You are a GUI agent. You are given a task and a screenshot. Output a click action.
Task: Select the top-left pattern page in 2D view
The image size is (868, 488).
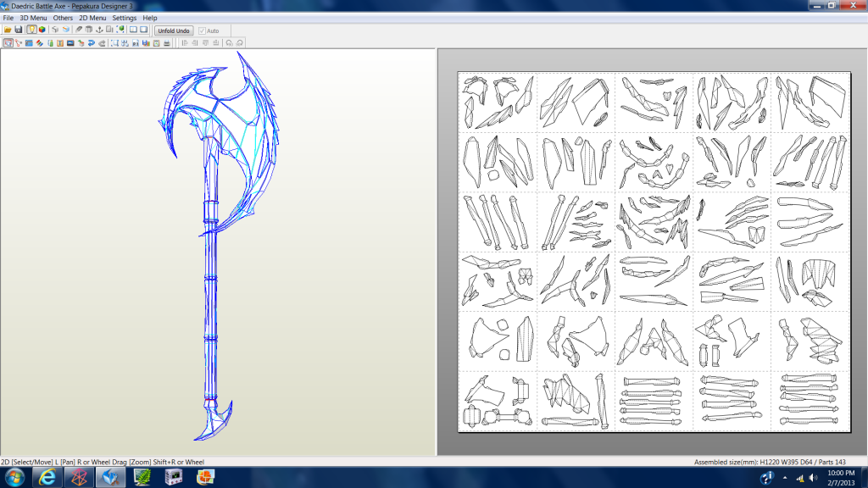497,102
